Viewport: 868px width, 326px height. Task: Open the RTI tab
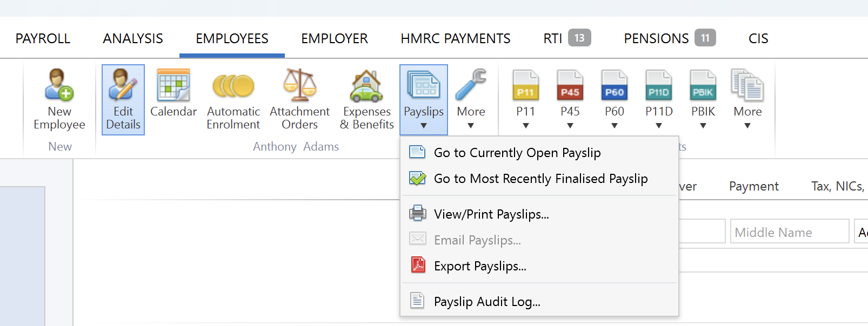tap(567, 38)
